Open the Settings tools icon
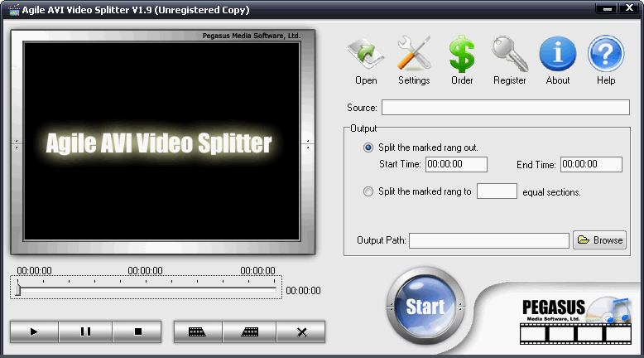The width and height of the screenshot is (644, 358). pos(414,60)
